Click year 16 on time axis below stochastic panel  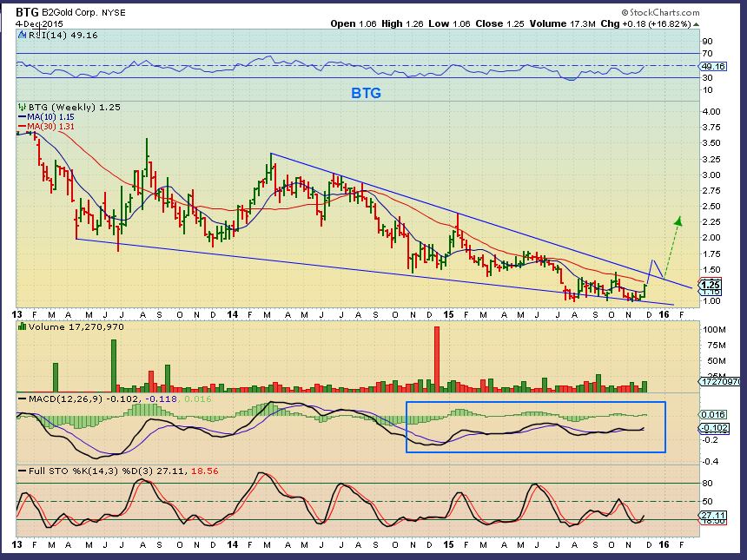pos(664,544)
